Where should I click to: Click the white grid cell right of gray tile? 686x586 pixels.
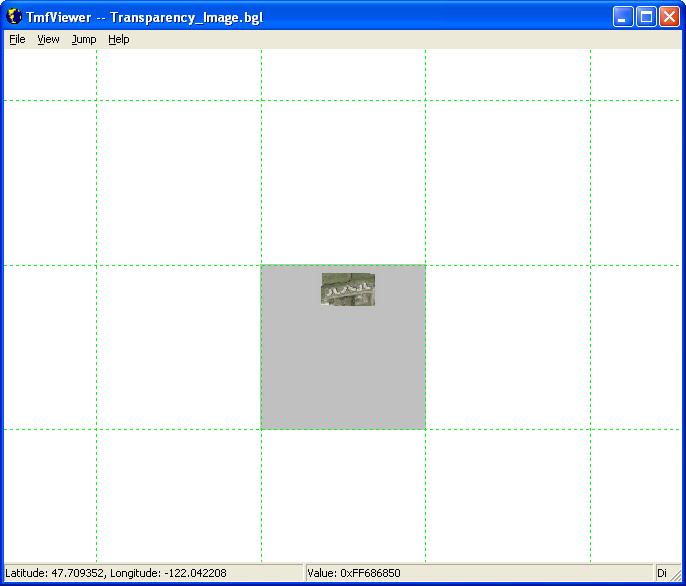(507, 347)
